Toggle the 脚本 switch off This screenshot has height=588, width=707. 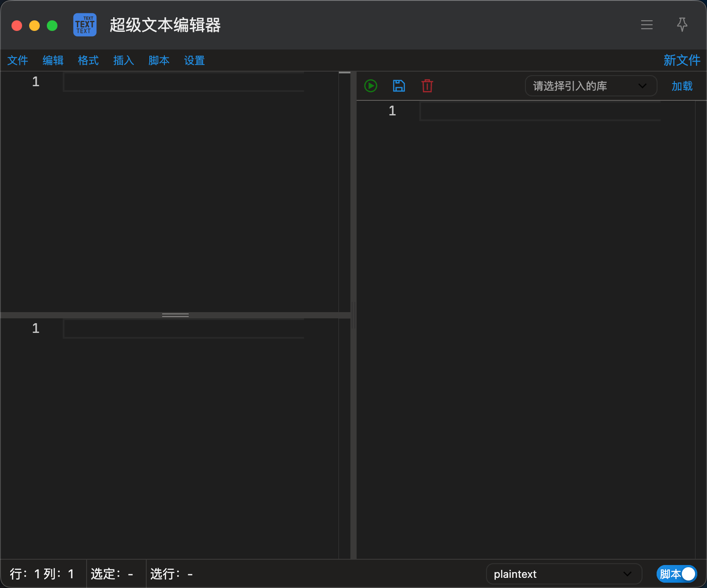[677, 574]
